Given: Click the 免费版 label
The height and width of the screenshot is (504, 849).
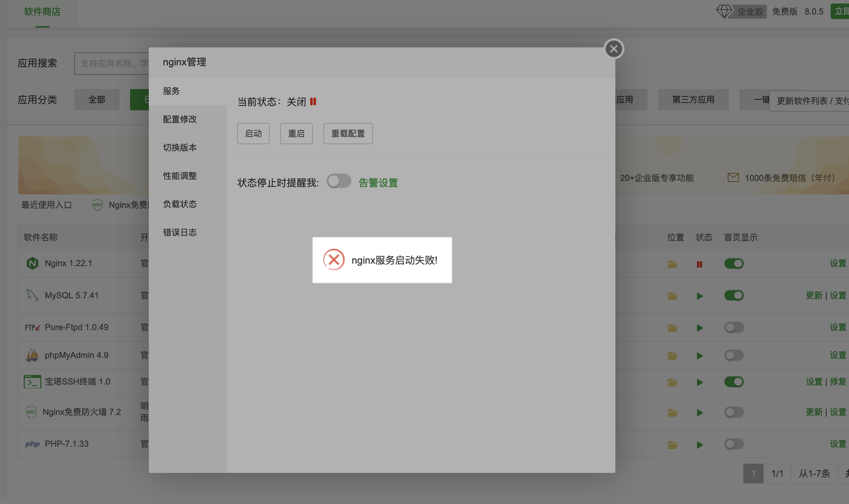Looking at the screenshot, I should 785,12.
